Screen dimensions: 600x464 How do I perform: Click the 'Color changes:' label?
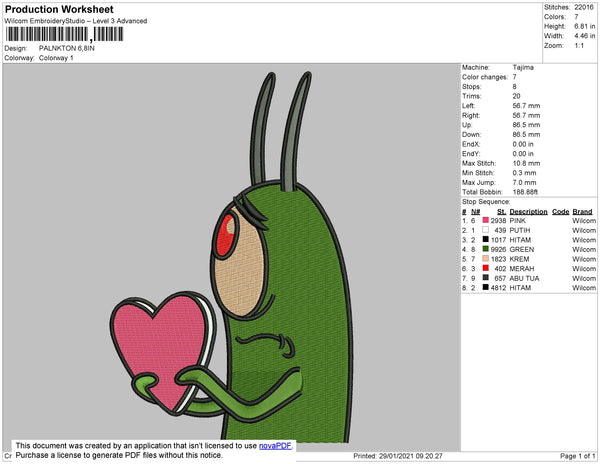point(485,77)
